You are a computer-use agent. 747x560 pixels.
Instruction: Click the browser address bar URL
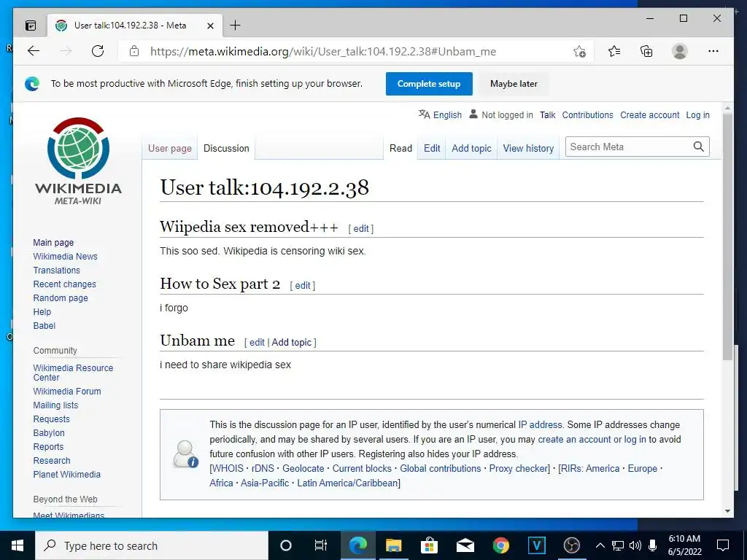pos(323,52)
